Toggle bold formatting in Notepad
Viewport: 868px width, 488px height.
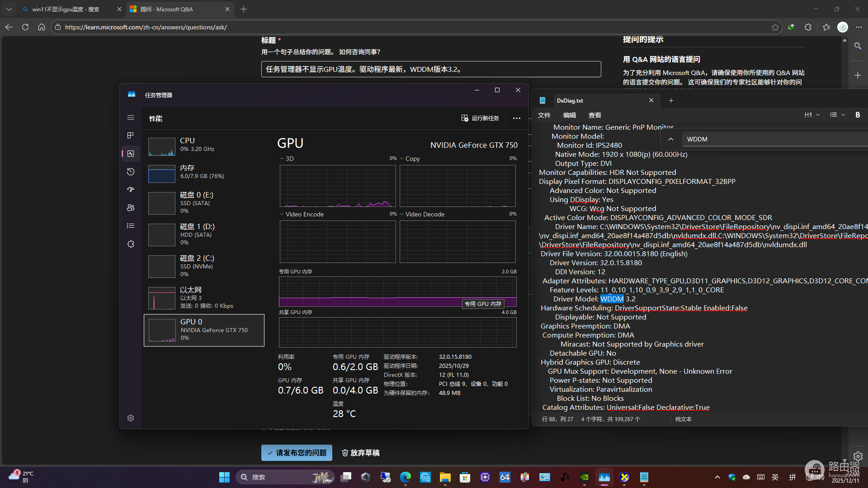[x=858, y=115]
